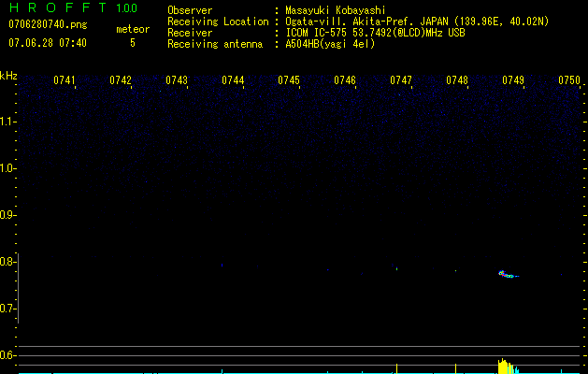588x374 pixels.
Task: Click the 0748 time marker
Action: 457,80
